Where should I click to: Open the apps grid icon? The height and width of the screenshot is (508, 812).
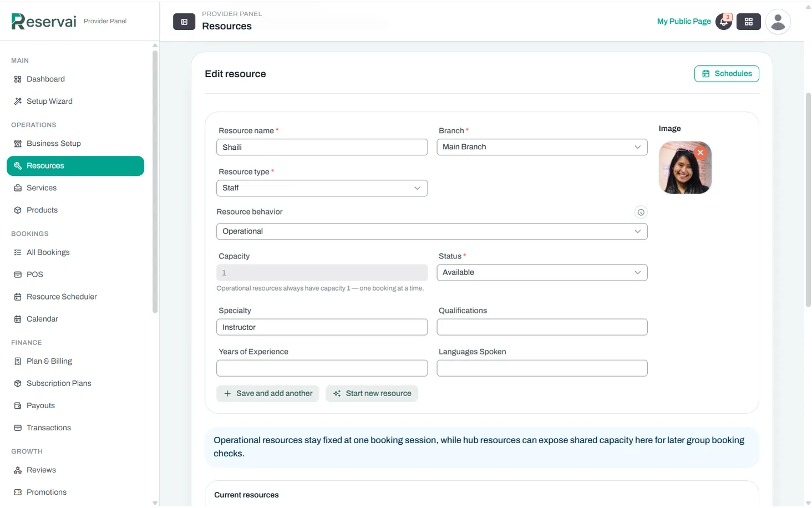(x=748, y=22)
